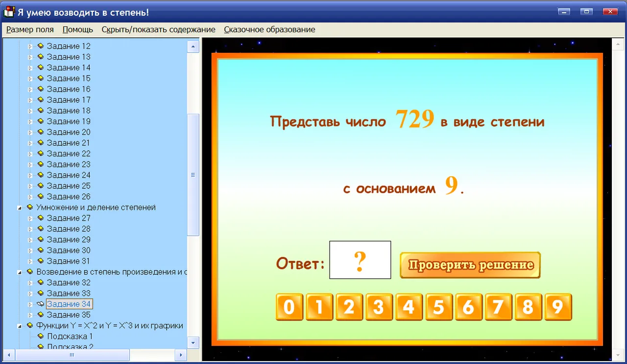Viewport: 627px width, 364px height.
Task: Select the digit 1 tile
Action: [319, 307]
